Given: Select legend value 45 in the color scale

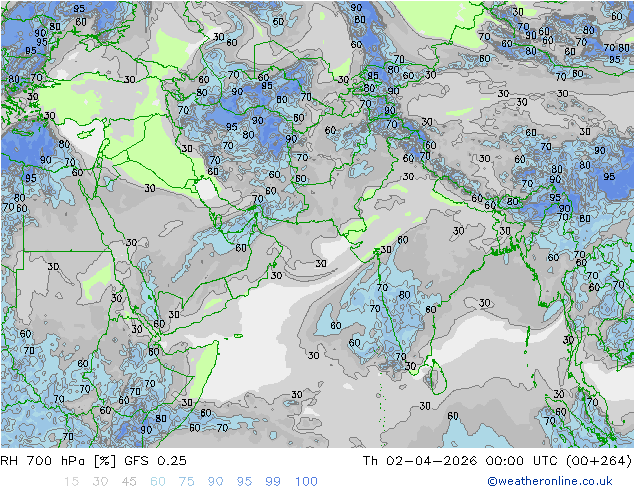Looking at the screenshot, I should pyautogui.click(x=129, y=481).
